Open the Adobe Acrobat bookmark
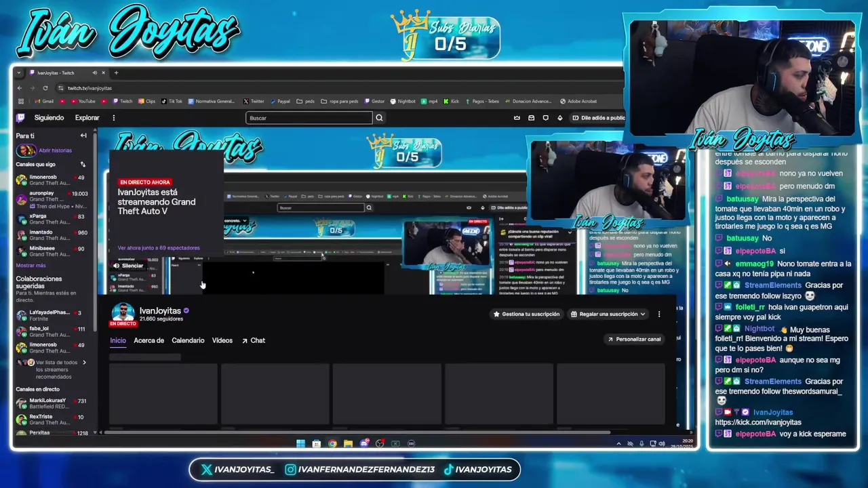The width and height of the screenshot is (868, 488). pos(578,102)
